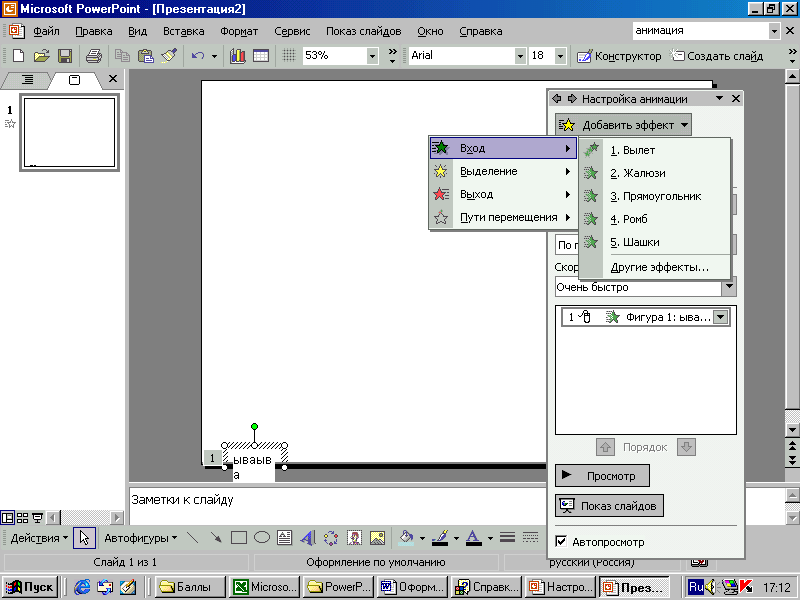The width and height of the screenshot is (800, 600).
Task: Apply font color with the underlined A icon
Action: click(473, 538)
